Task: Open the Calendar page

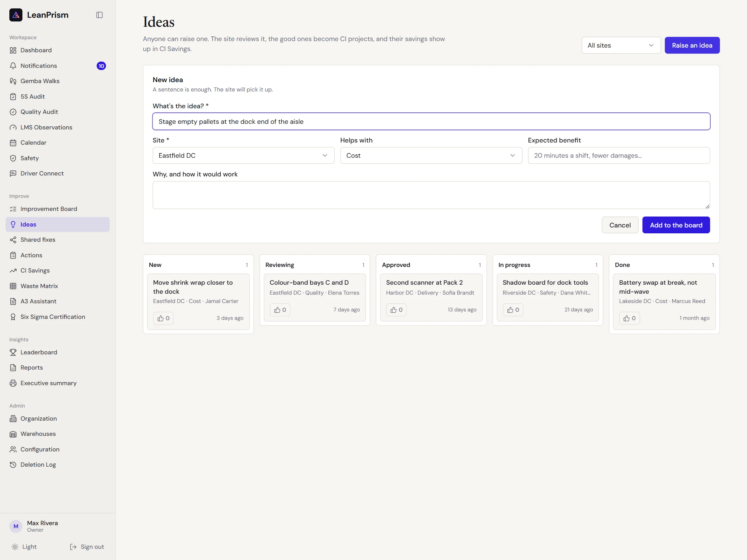Action: [x=58, y=142]
